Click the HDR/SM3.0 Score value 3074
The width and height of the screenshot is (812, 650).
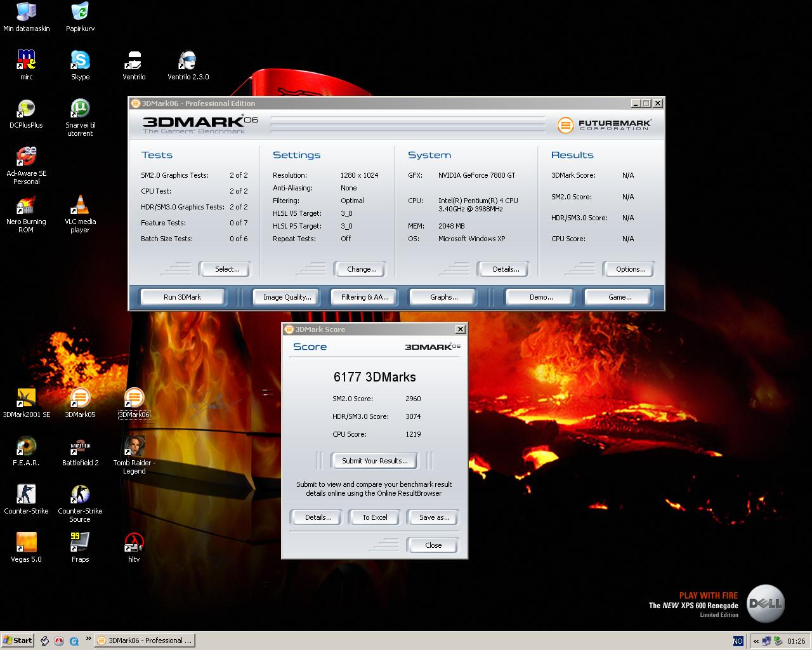click(x=413, y=416)
